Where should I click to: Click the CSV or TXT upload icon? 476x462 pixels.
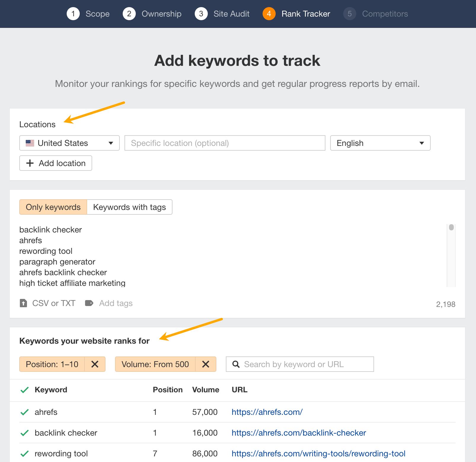[23, 303]
